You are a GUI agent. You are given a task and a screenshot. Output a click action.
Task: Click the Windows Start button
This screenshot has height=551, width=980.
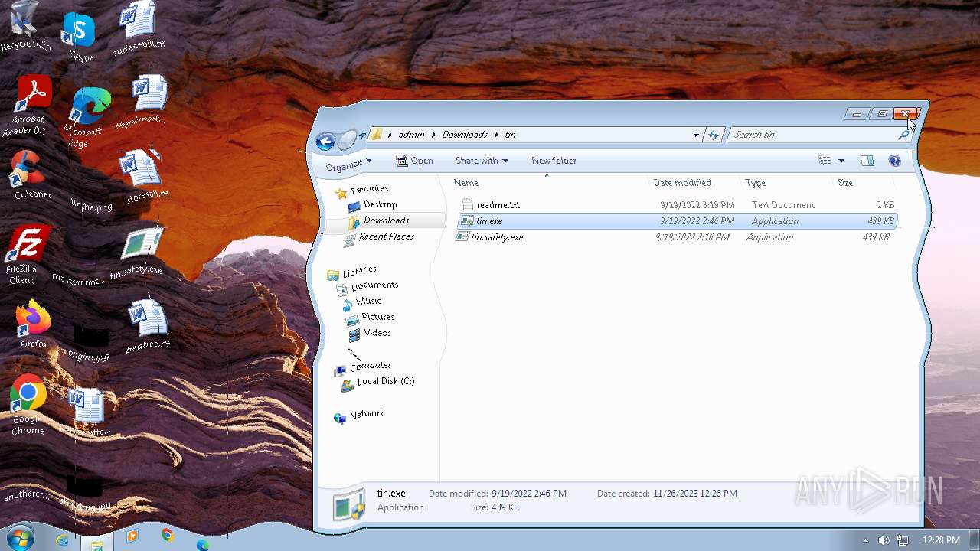pyautogui.click(x=20, y=539)
